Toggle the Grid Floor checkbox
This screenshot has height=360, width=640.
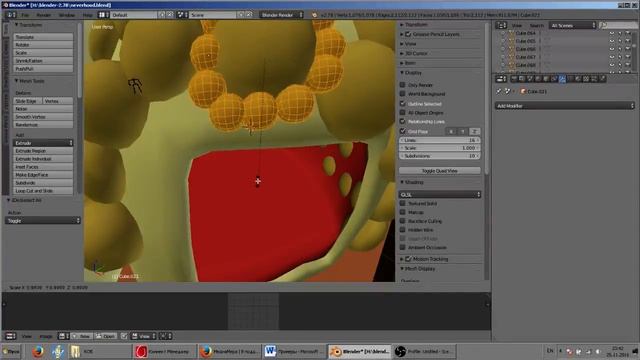[x=402, y=131]
